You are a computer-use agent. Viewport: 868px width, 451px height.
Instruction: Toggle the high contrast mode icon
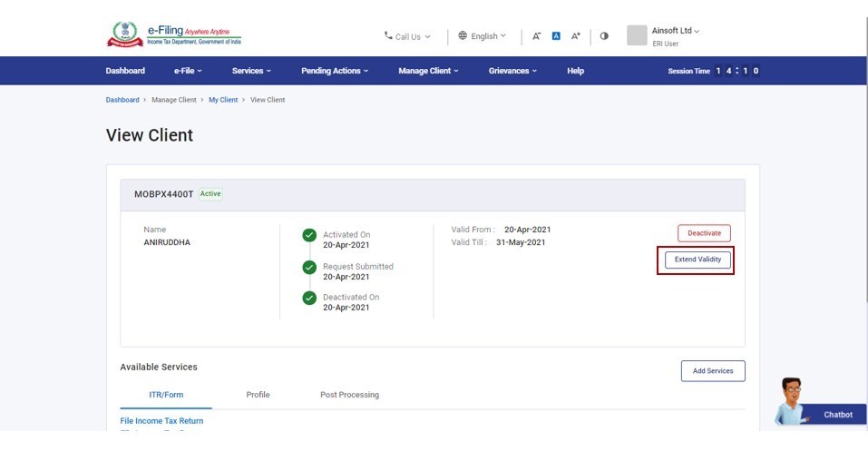click(604, 36)
